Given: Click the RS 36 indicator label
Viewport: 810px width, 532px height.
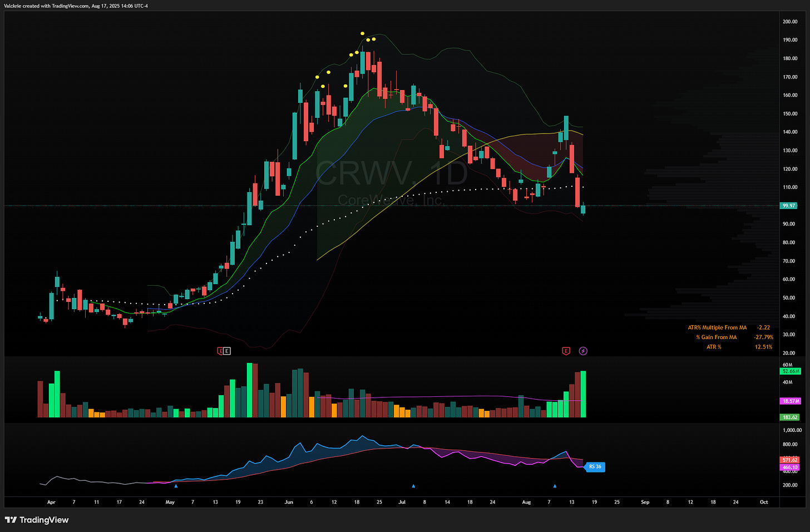Looking at the screenshot, I should pyautogui.click(x=595, y=467).
